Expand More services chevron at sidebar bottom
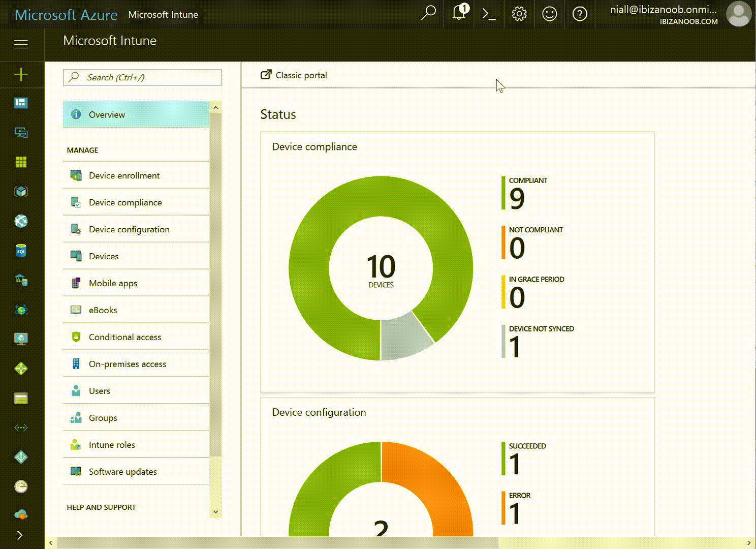 point(20,535)
